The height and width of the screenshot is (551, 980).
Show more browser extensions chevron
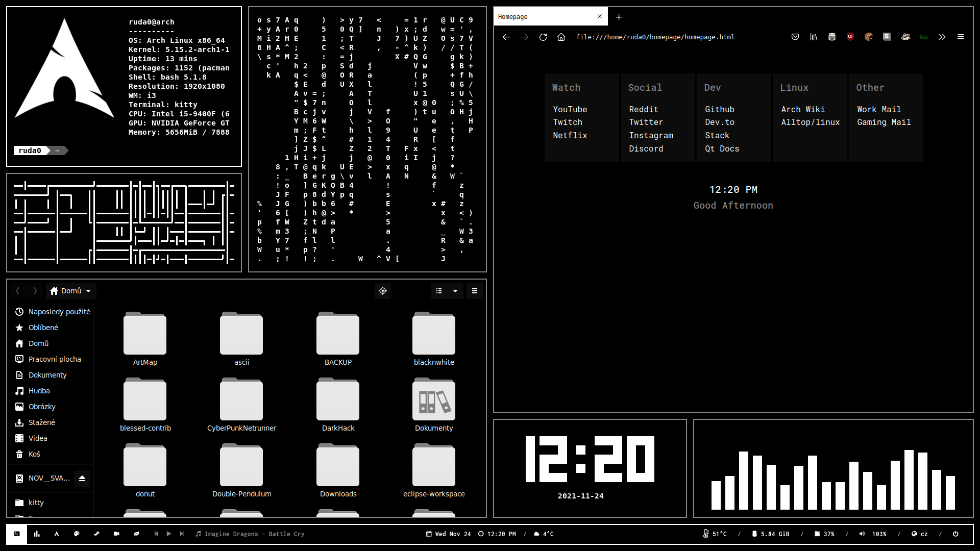(942, 37)
